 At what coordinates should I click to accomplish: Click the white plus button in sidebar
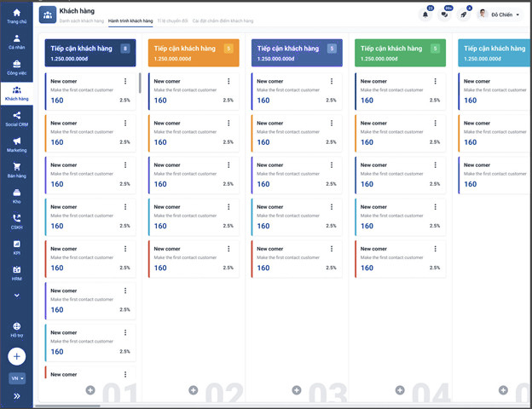click(17, 356)
